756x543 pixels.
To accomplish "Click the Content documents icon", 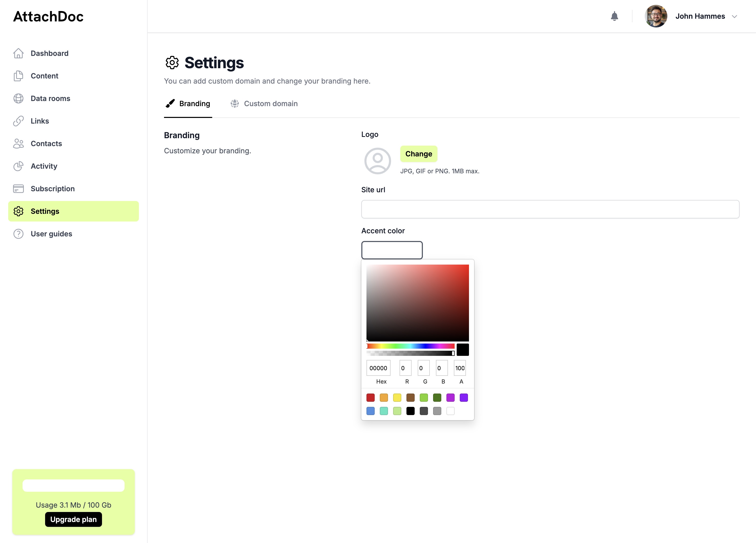I will click(x=18, y=76).
